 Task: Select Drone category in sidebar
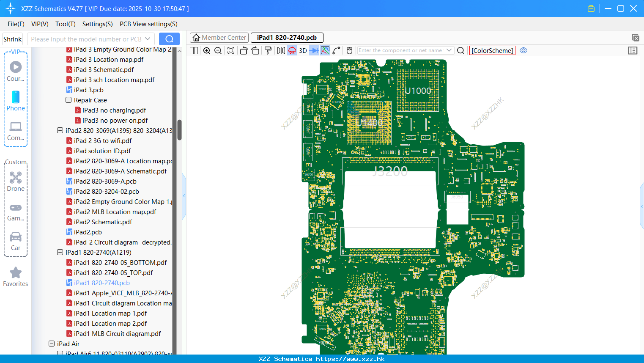coord(16,181)
